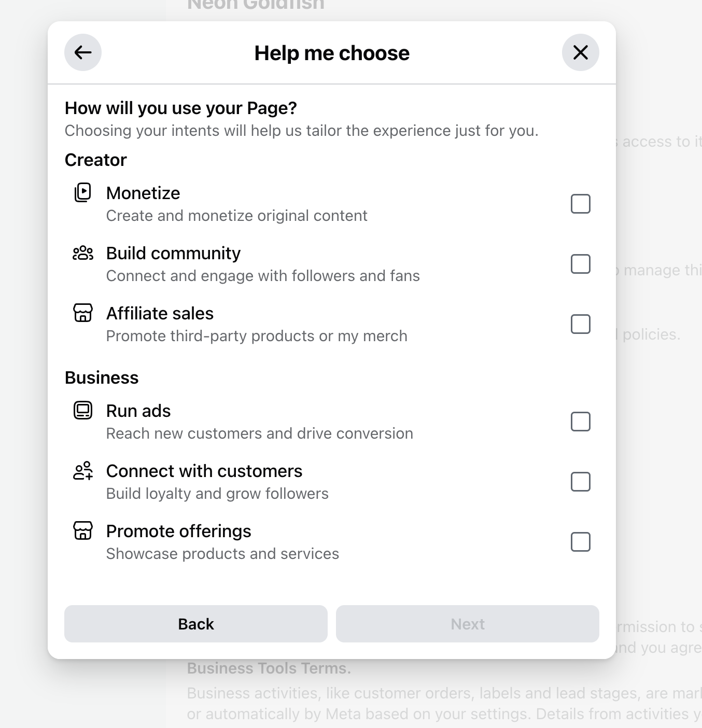Enable the Build community checkbox

coord(580,264)
